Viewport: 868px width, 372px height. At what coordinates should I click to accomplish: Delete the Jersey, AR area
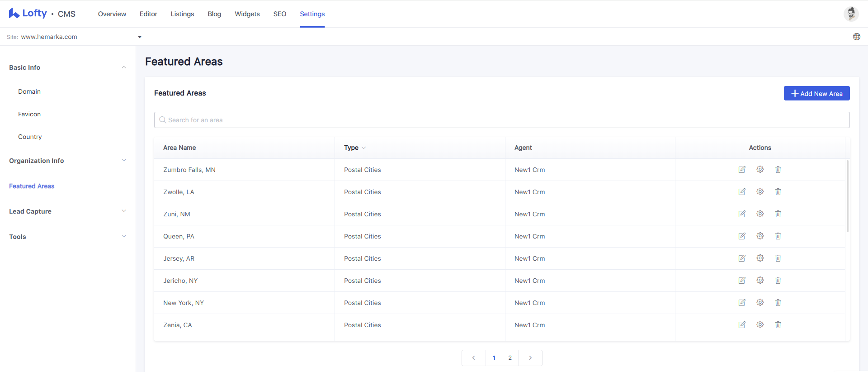pyautogui.click(x=778, y=258)
